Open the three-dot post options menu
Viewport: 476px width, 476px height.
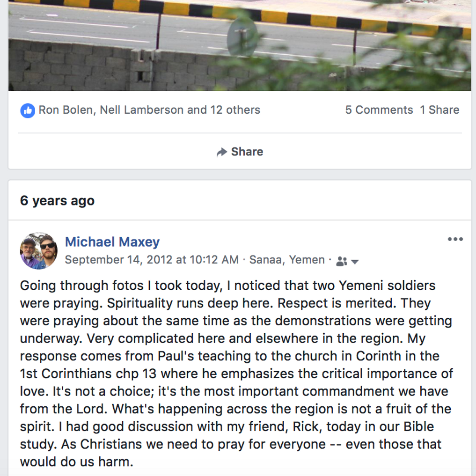point(455,239)
